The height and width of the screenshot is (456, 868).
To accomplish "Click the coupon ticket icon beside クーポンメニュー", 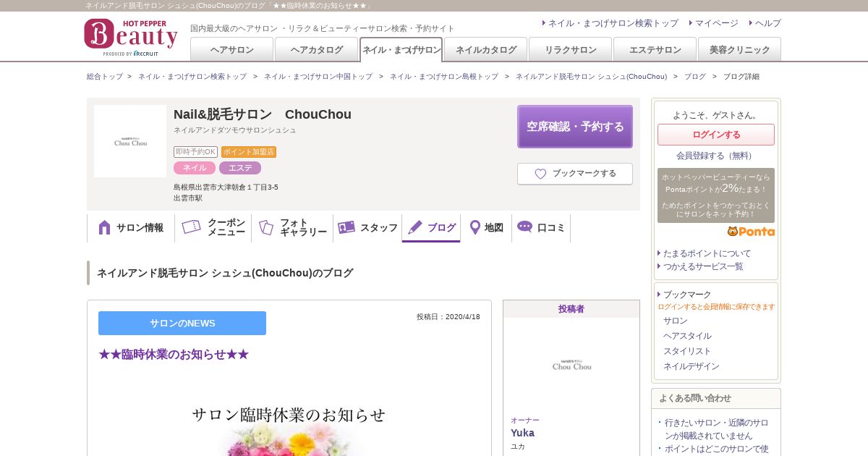I will (191, 227).
